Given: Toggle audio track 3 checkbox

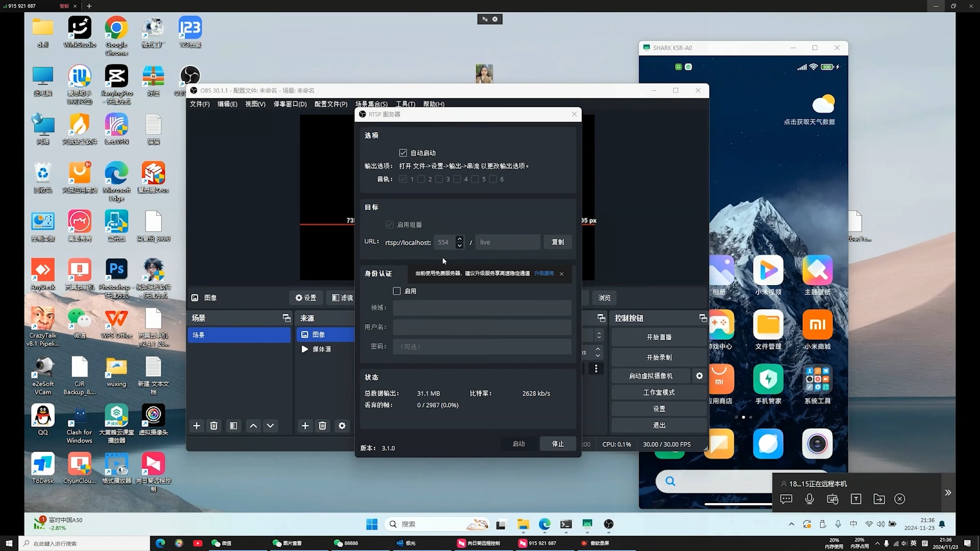Looking at the screenshot, I should 439,179.
